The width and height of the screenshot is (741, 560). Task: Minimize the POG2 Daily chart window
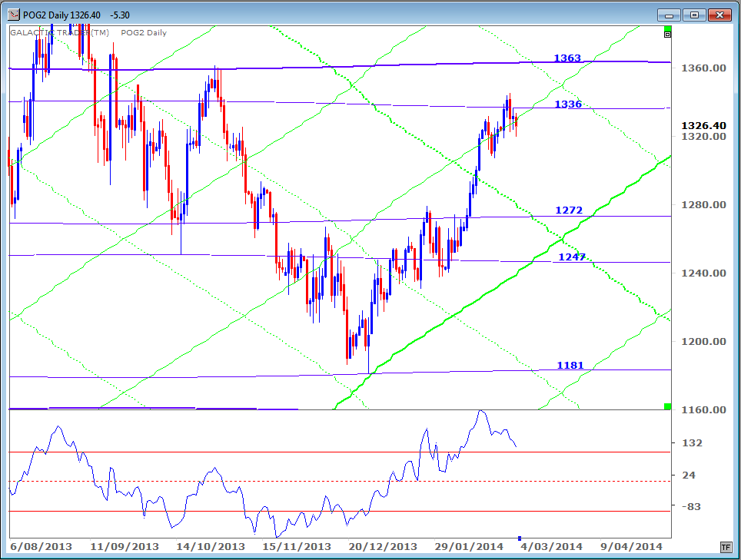point(669,15)
